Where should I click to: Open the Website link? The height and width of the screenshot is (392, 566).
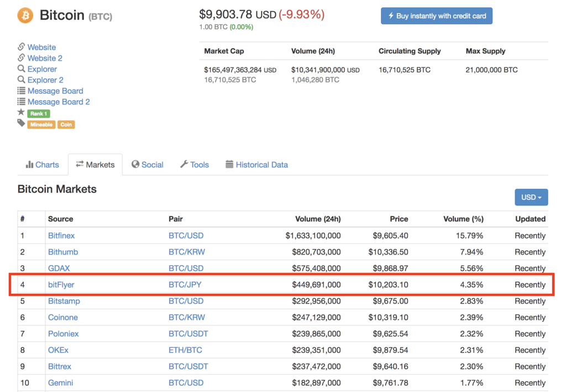[41, 47]
